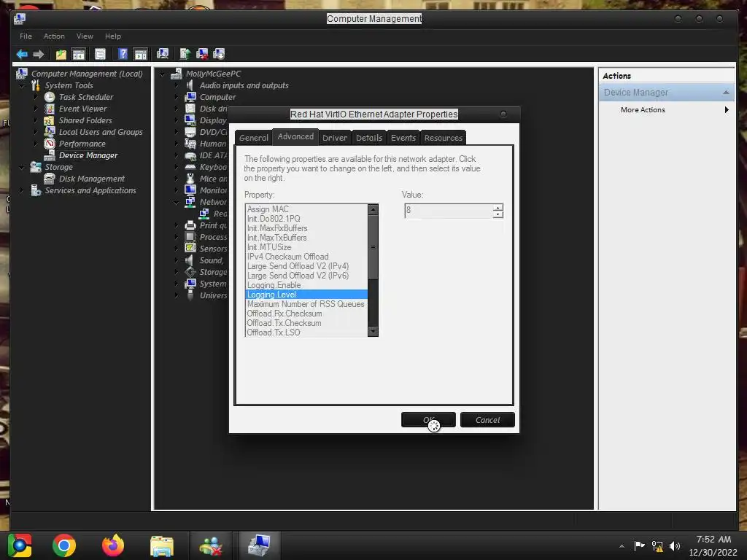The height and width of the screenshot is (560, 747).
Task: Click Audio inputs and outputs device category
Action: [244, 85]
